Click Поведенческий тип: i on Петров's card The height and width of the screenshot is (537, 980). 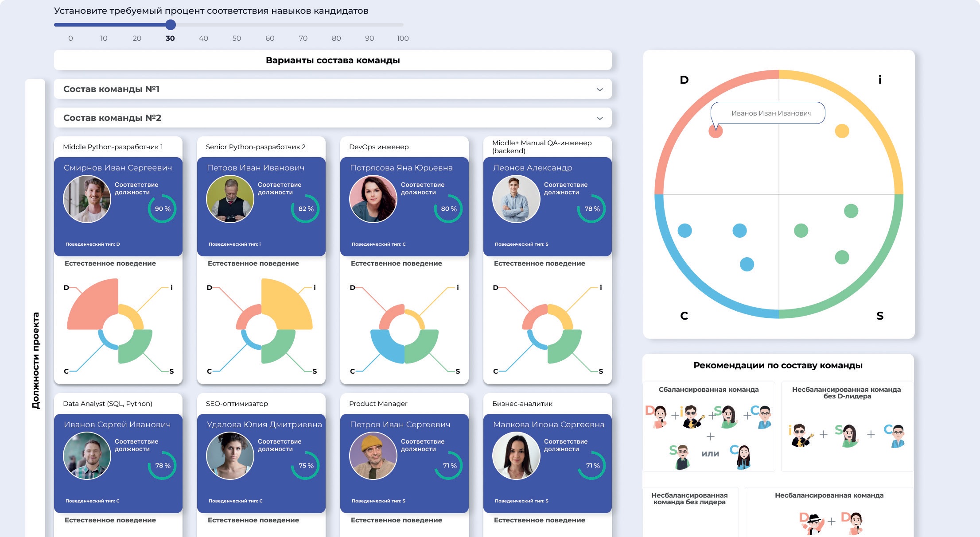[x=235, y=244]
